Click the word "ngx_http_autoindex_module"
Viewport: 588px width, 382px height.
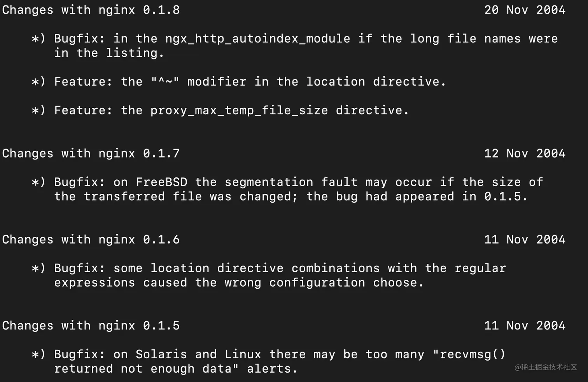[257, 39]
